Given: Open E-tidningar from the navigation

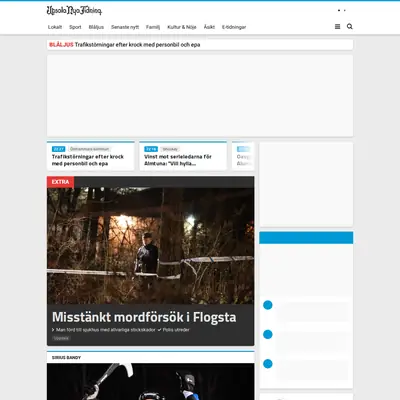Looking at the screenshot, I should point(234,27).
